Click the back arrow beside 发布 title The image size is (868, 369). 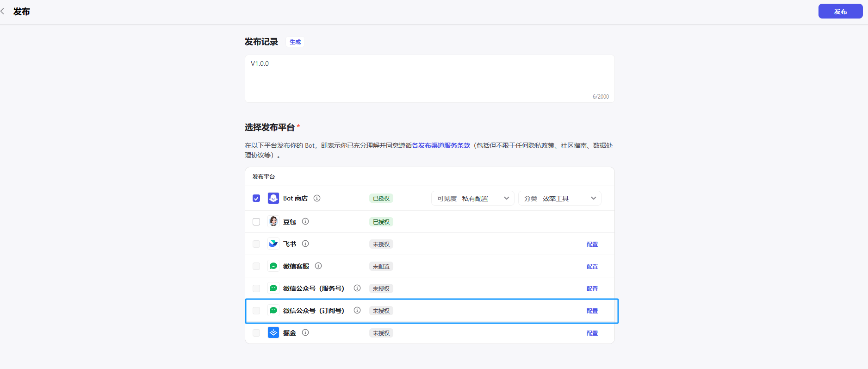tap(3, 12)
